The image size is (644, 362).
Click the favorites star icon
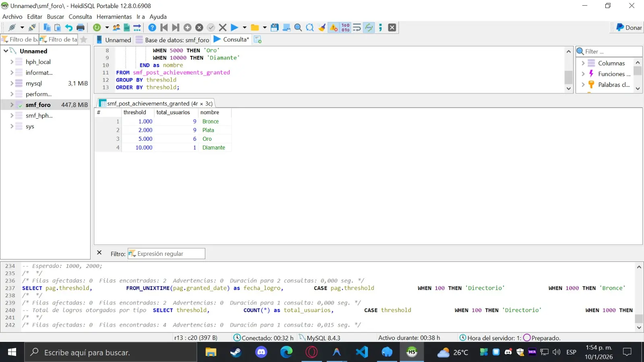tap(84, 39)
